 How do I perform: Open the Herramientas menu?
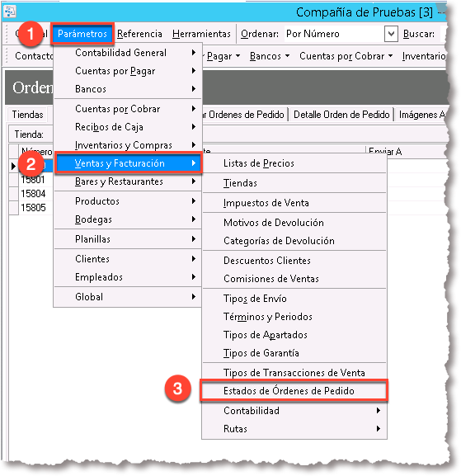point(201,34)
